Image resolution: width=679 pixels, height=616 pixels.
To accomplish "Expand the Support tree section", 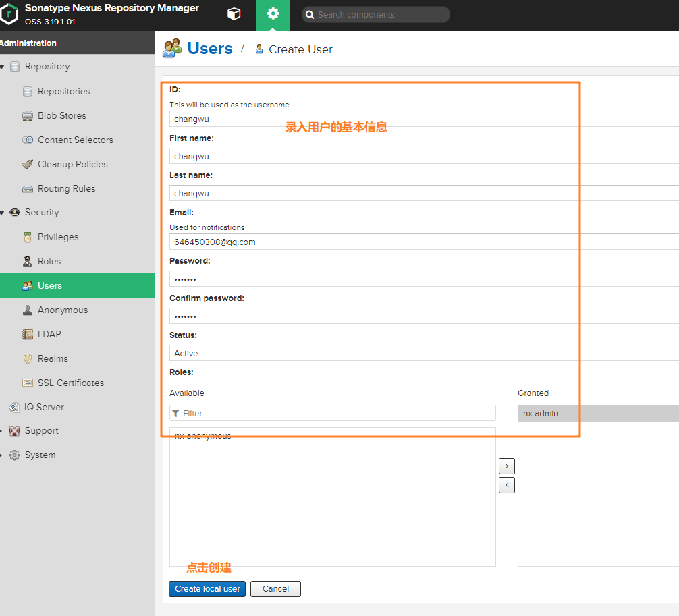I will tap(3, 431).
